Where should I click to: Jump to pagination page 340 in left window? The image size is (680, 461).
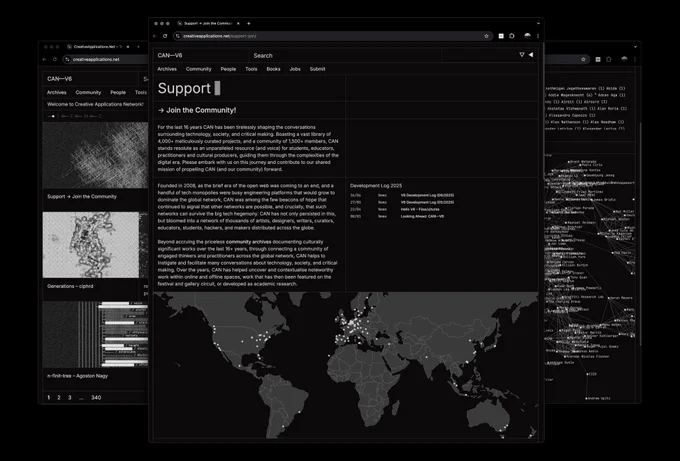[96, 397]
